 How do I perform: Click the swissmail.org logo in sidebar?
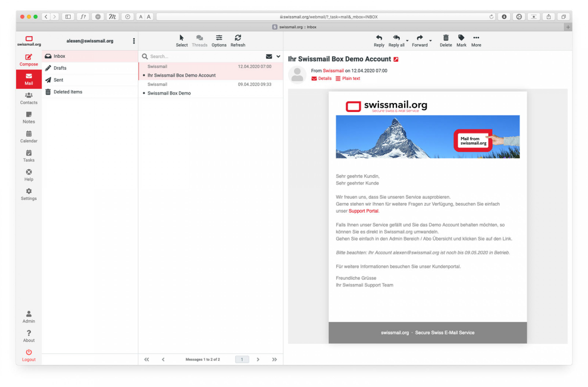29,41
